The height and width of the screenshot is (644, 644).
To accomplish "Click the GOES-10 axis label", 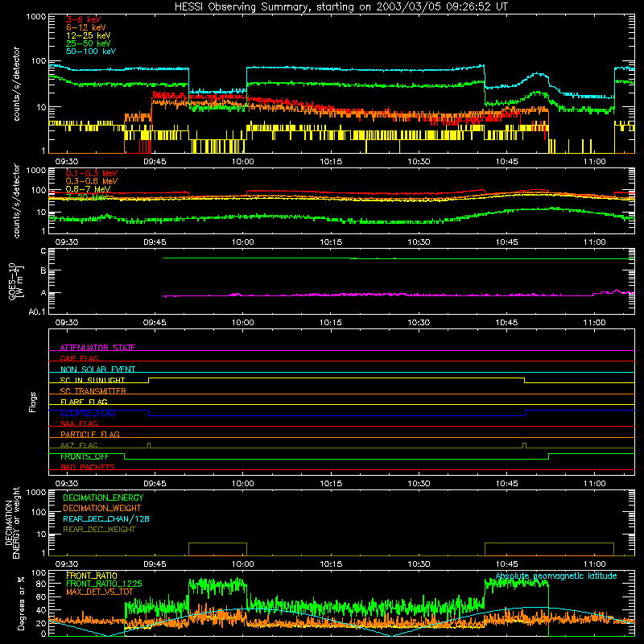I will tap(16, 281).
